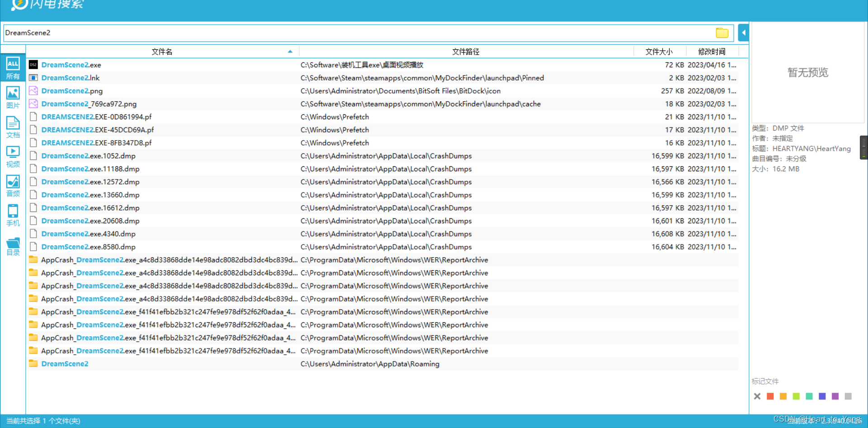The height and width of the screenshot is (428, 868).
Task: Click the DreamScene2_769ca972.png file icon
Action: coord(33,103)
